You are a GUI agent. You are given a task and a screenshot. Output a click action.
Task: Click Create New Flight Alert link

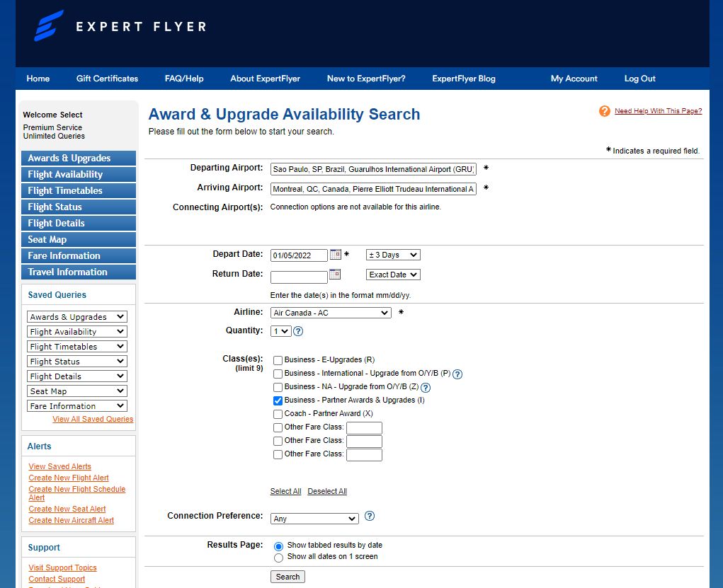pos(69,478)
